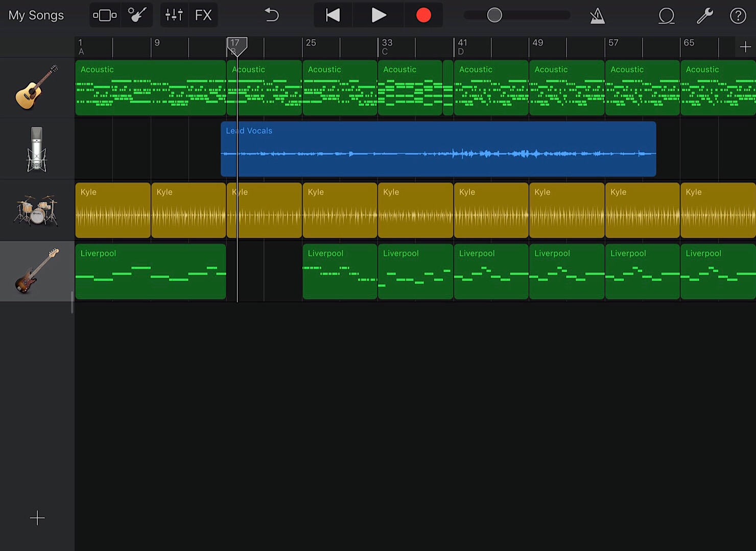Select the Kyle drummer region at bar 25
This screenshot has height=551, width=756.
tap(340, 210)
